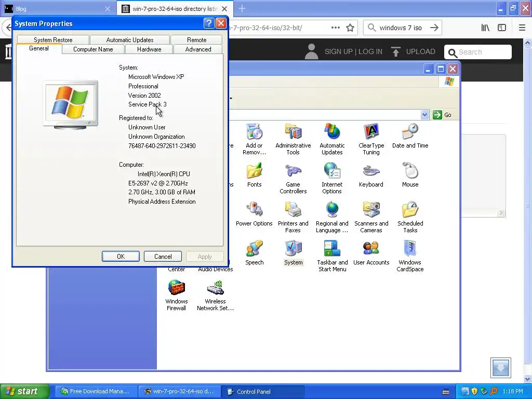Image resolution: width=532 pixels, height=399 pixels.
Task: Open browser hamburger menu
Action: coord(522,28)
